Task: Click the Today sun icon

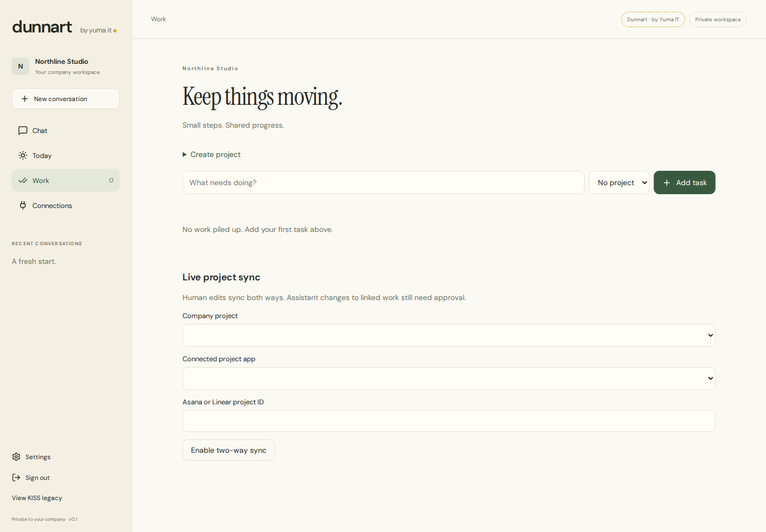Action: (x=23, y=155)
